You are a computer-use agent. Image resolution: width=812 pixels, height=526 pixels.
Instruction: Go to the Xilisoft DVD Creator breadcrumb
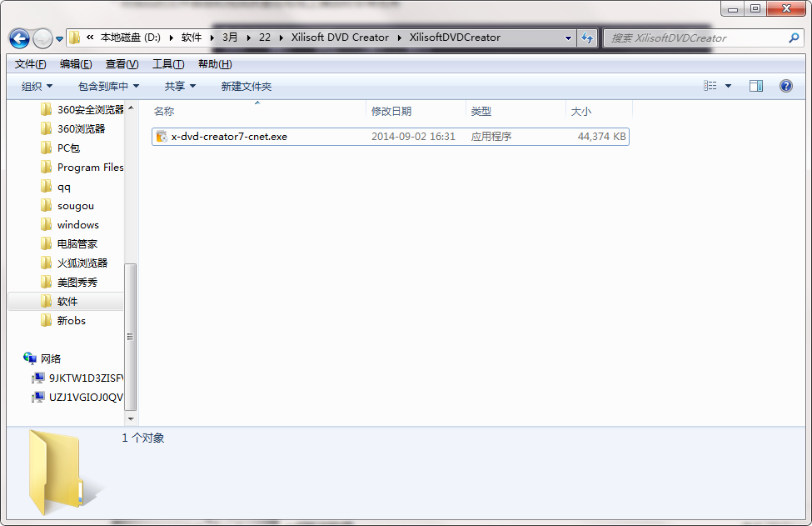click(x=340, y=38)
